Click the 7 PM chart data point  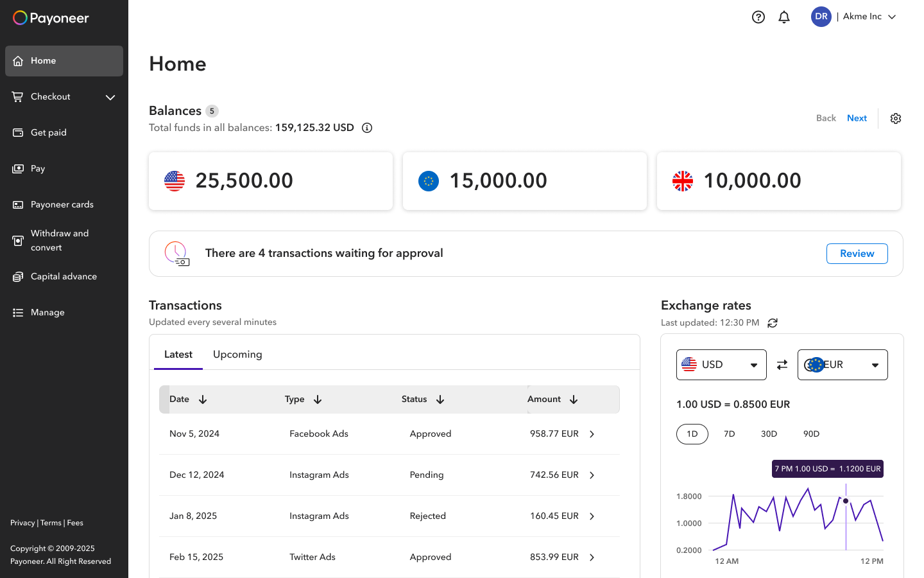[x=846, y=501]
